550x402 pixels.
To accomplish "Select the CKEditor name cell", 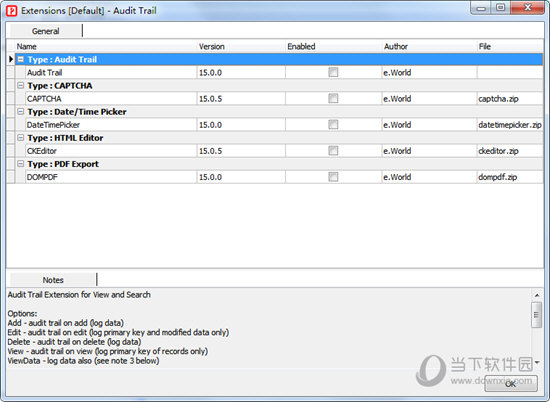I will [x=111, y=151].
